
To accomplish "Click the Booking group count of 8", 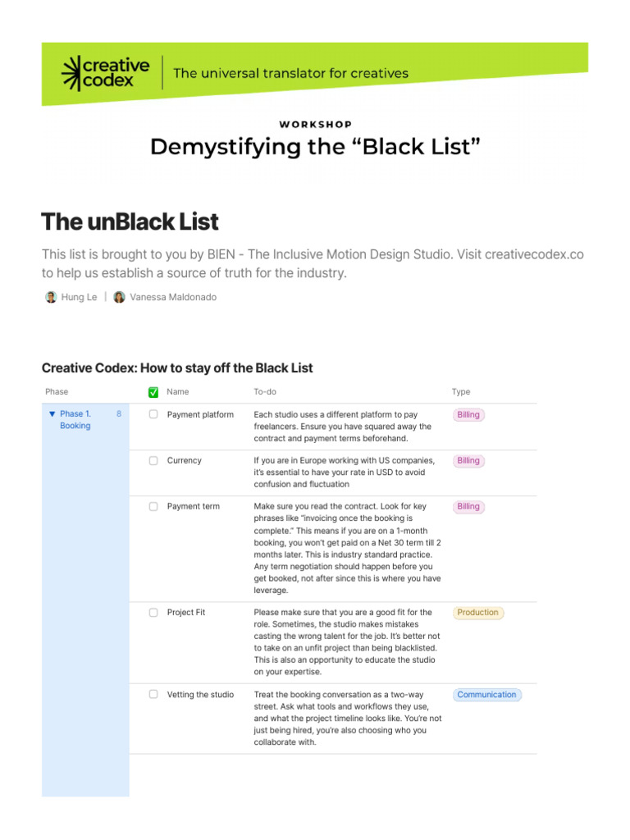I will 119,414.
